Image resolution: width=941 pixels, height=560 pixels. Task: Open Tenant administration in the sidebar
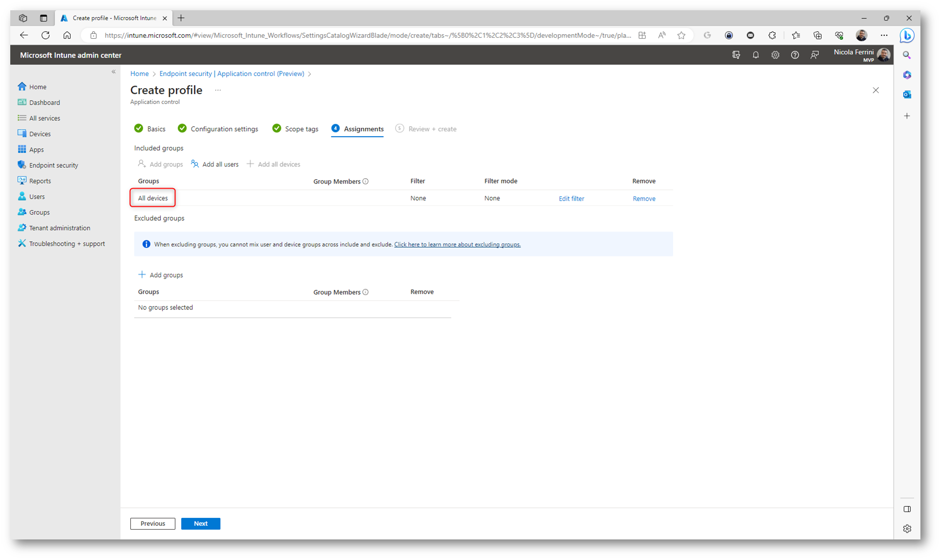click(54, 228)
